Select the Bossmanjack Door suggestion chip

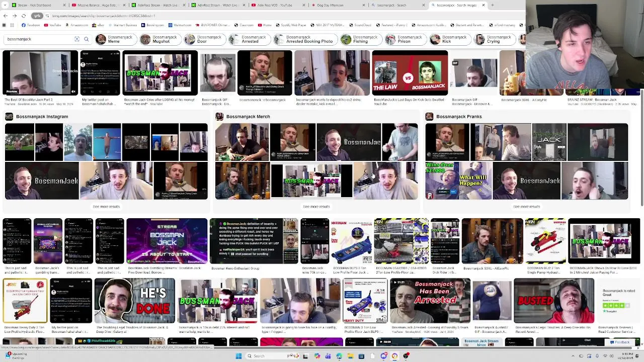click(204, 39)
